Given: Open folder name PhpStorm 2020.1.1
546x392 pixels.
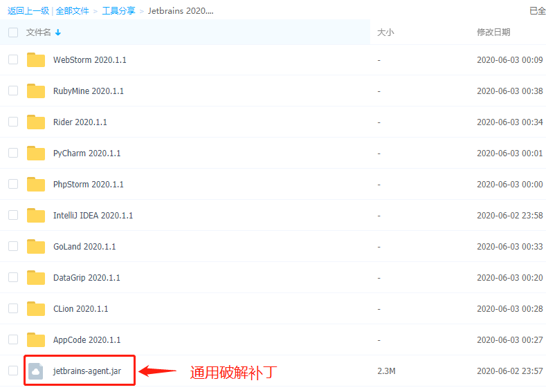Looking at the screenshot, I should (x=88, y=185).
